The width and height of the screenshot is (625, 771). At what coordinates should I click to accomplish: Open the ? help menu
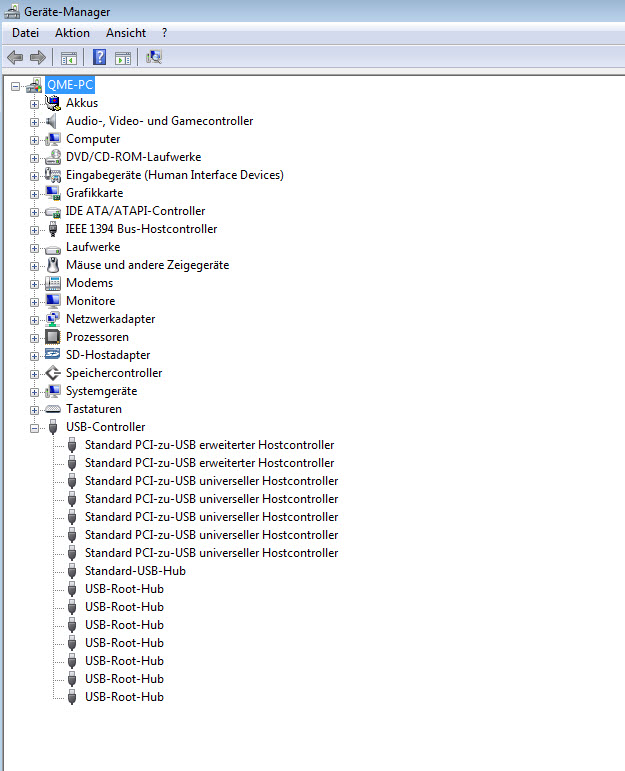tap(164, 33)
